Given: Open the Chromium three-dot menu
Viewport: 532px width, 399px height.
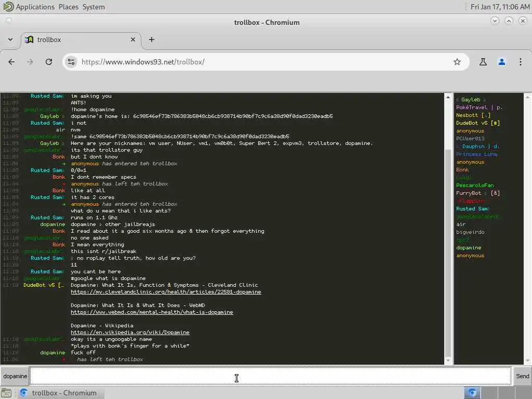Looking at the screenshot, I should 521,62.
